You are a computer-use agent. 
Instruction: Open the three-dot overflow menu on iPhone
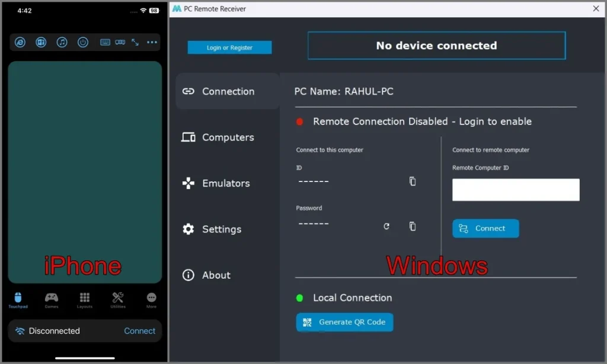(x=152, y=42)
